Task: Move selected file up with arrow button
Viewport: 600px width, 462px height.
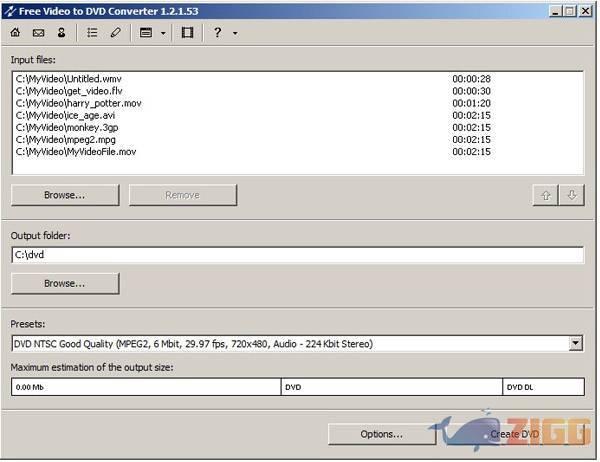Action: (546, 195)
